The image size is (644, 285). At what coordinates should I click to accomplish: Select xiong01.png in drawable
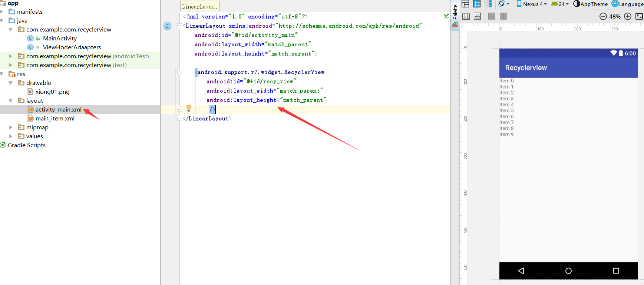point(52,92)
